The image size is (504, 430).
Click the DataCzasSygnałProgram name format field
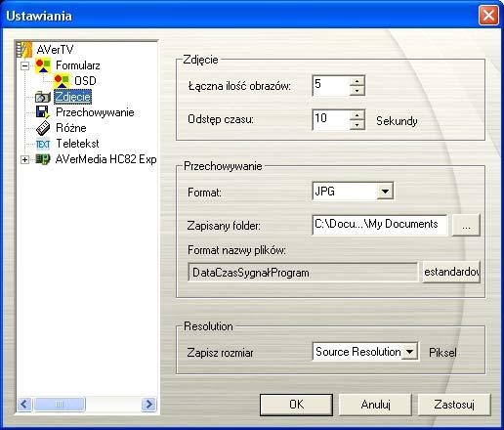(303, 273)
